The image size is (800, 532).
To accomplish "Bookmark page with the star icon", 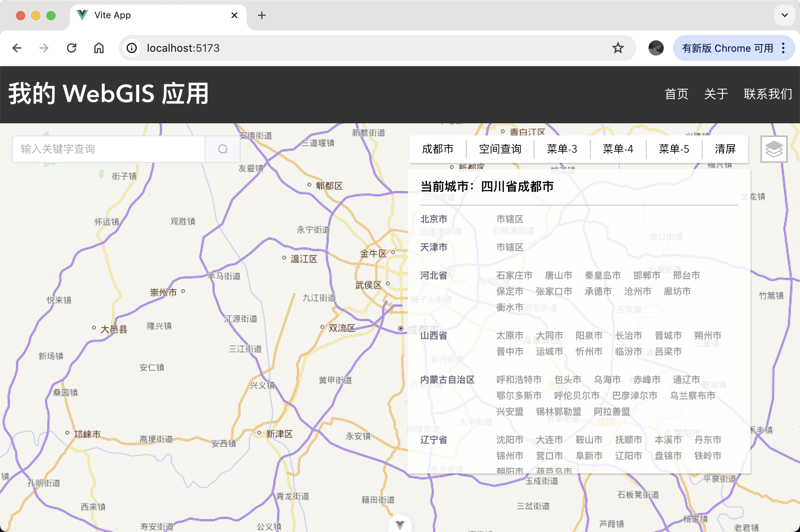I will tap(618, 48).
